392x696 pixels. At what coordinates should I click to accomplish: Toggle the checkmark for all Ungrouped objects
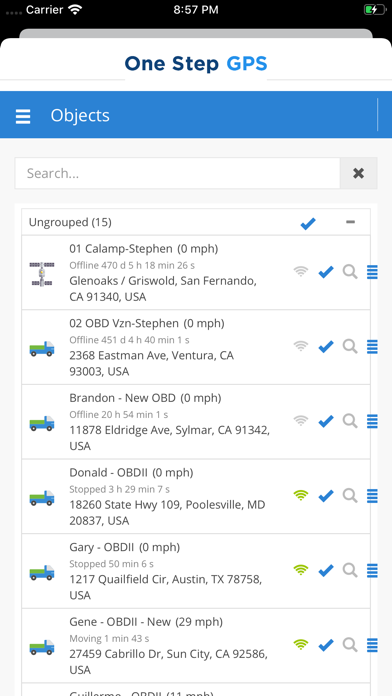pyautogui.click(x=308, y=224)
